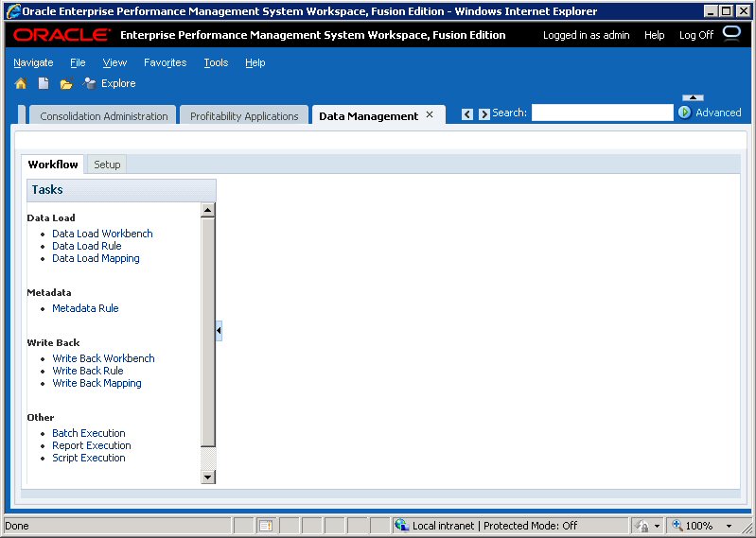Open Data Load Rule link
This screenshot has width=756, height=538.
[x=87, y=246]
